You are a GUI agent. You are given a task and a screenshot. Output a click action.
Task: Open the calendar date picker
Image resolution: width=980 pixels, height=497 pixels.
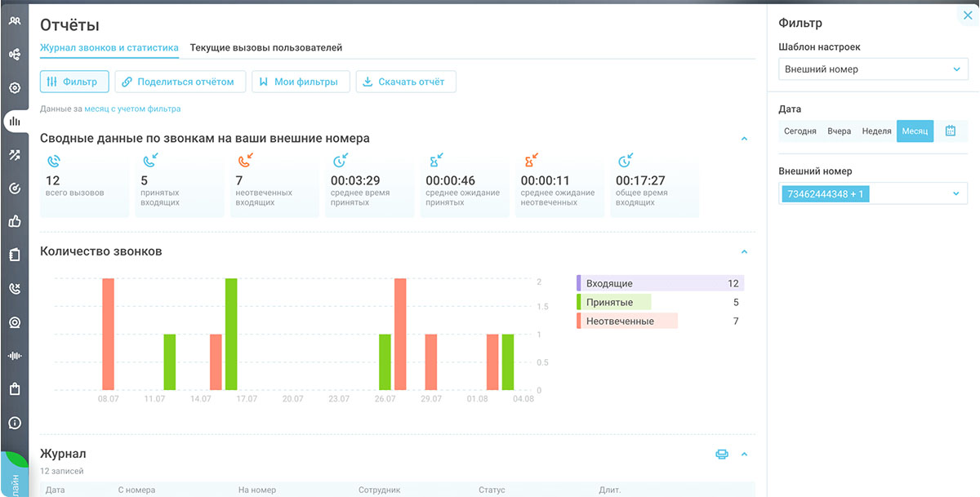click(x=951, y=131)
